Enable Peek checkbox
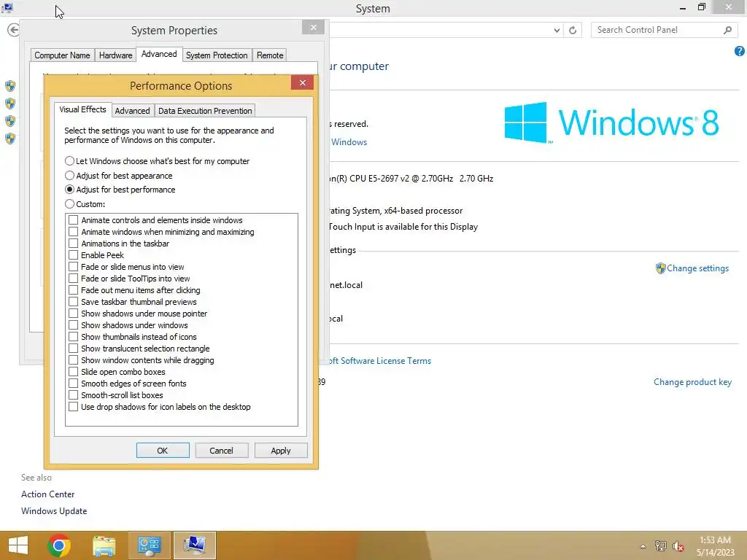This screenshot has height=560, width=747. (x=74, y=254)
